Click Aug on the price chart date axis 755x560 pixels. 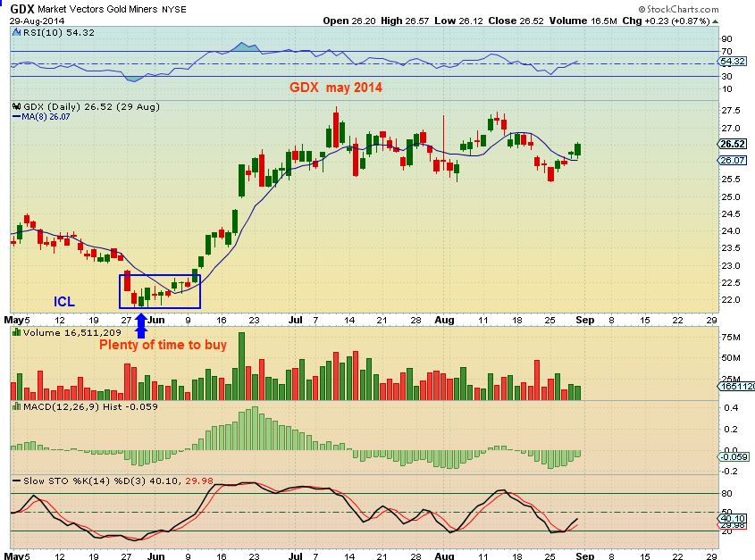tap(444, 320)
